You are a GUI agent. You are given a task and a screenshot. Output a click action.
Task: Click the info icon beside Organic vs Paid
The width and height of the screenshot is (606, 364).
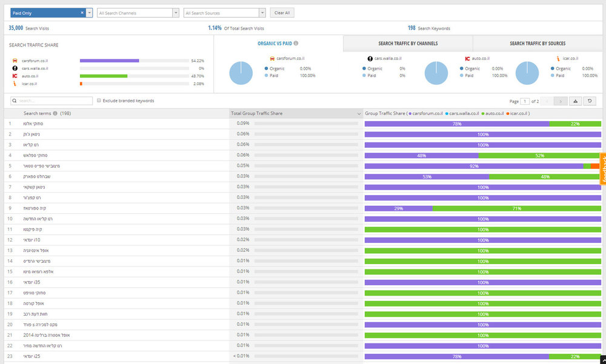click(296, 43)
